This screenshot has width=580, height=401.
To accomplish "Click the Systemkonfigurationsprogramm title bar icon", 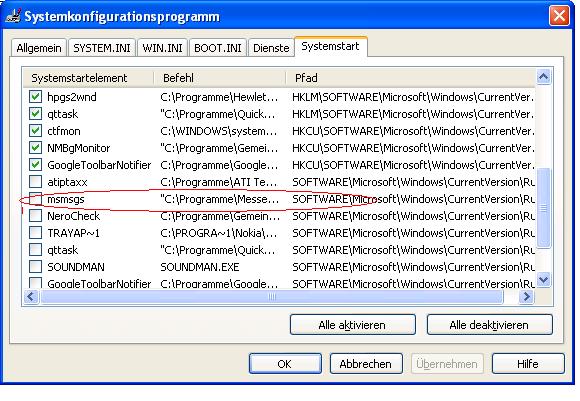I will (x=13, y=16).
